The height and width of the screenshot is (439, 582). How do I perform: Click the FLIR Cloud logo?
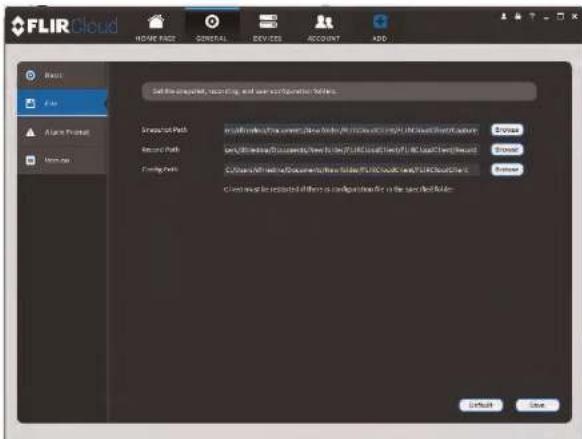point(64,26)
